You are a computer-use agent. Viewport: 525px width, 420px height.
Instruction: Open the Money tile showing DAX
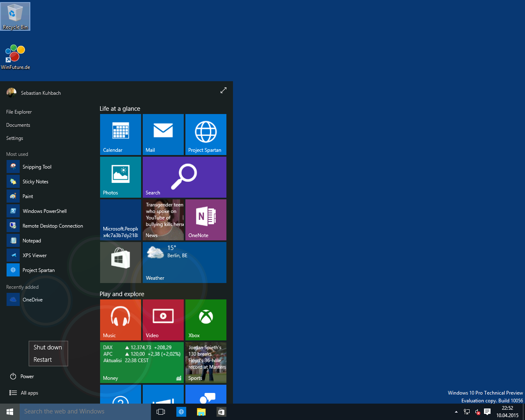point(142,363)
